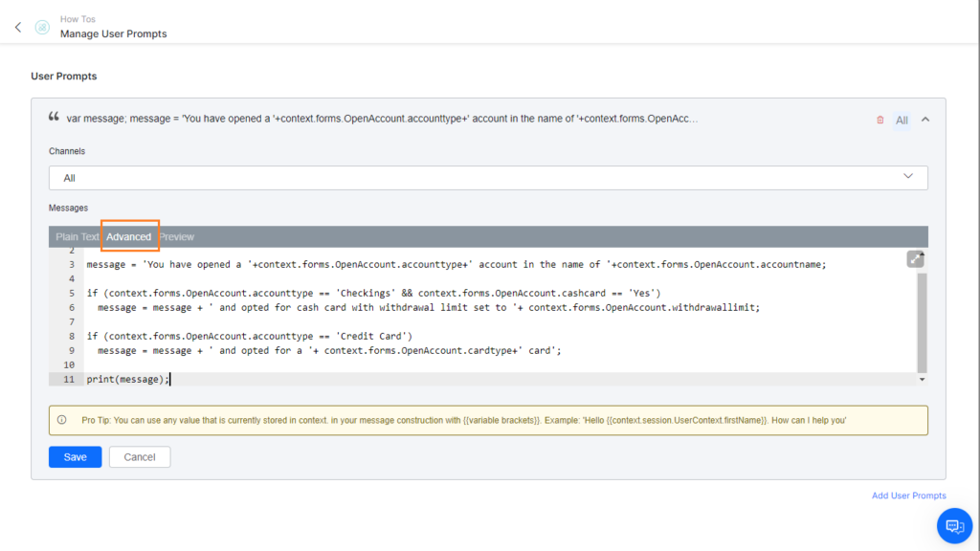Click the All label beside the trash icon
980x551 pixels.
(901, 119)
